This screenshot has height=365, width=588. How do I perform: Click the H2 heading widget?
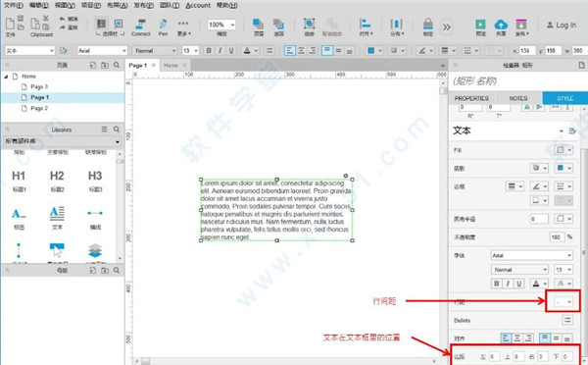(57, 181)
